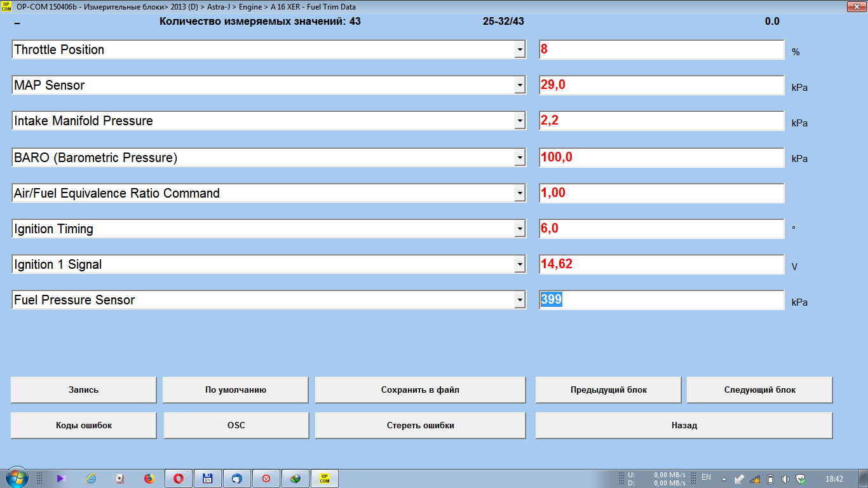The width and height of the screenshot is (868, 488).
Task: Open the Intake Manifold Pressure dropdown
Action: 520,121
